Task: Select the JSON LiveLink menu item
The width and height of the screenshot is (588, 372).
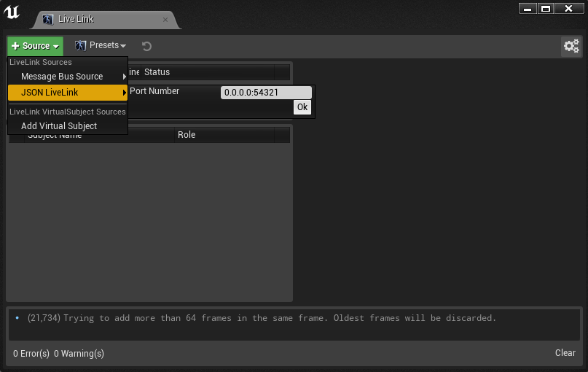Action: pyautogui.click(x=68, y=93)
